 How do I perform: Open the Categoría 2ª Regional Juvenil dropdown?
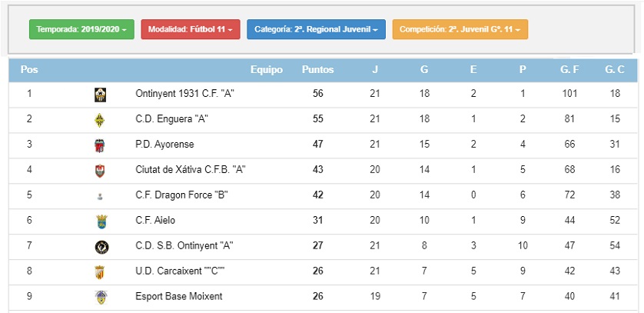[317, 29]
